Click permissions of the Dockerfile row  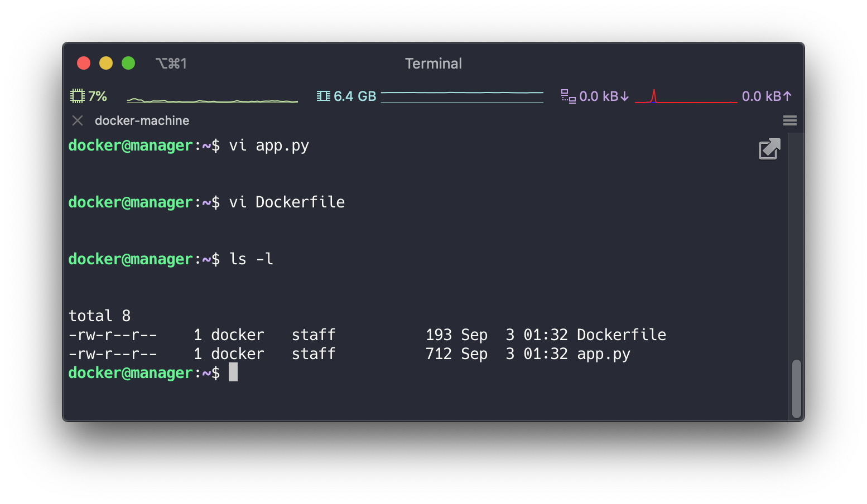click(x=113, y=335)
